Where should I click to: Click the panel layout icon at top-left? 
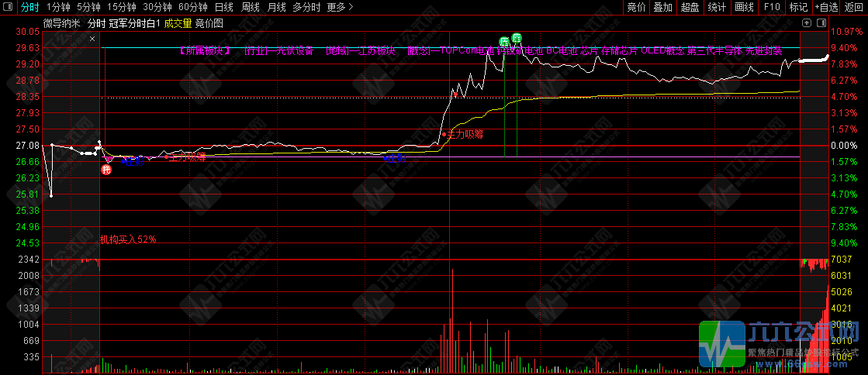tap(8, 7)
